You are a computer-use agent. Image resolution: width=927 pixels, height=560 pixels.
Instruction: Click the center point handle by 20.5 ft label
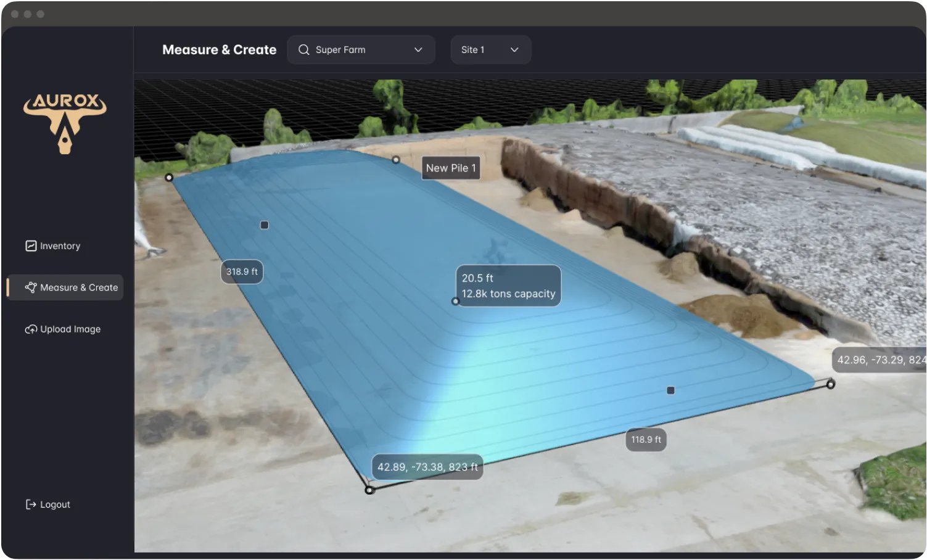(x=456, y=302)
